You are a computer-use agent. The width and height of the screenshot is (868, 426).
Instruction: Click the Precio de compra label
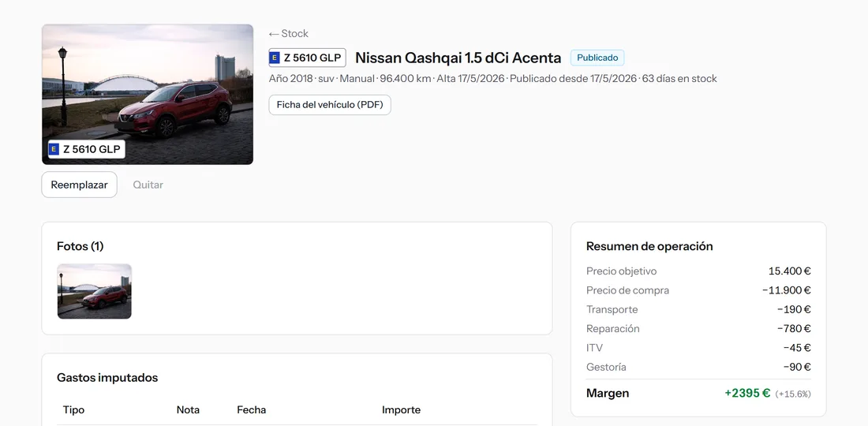pos(628,290)
